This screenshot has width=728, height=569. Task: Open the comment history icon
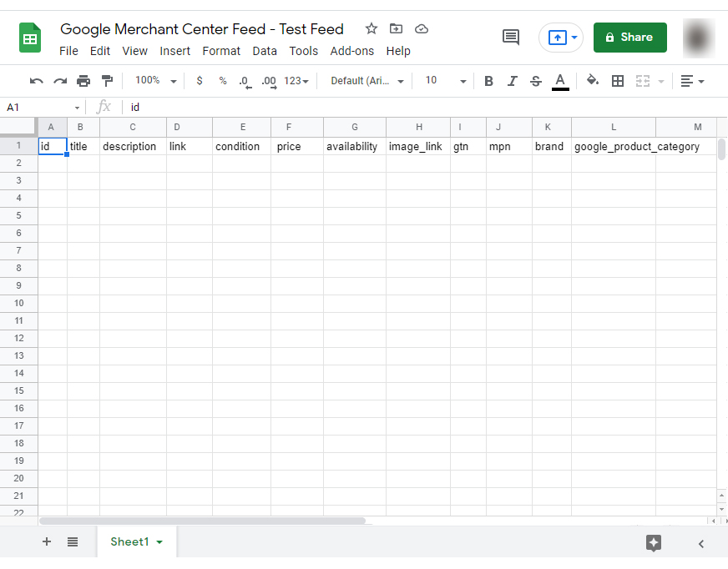click(511, 38)
